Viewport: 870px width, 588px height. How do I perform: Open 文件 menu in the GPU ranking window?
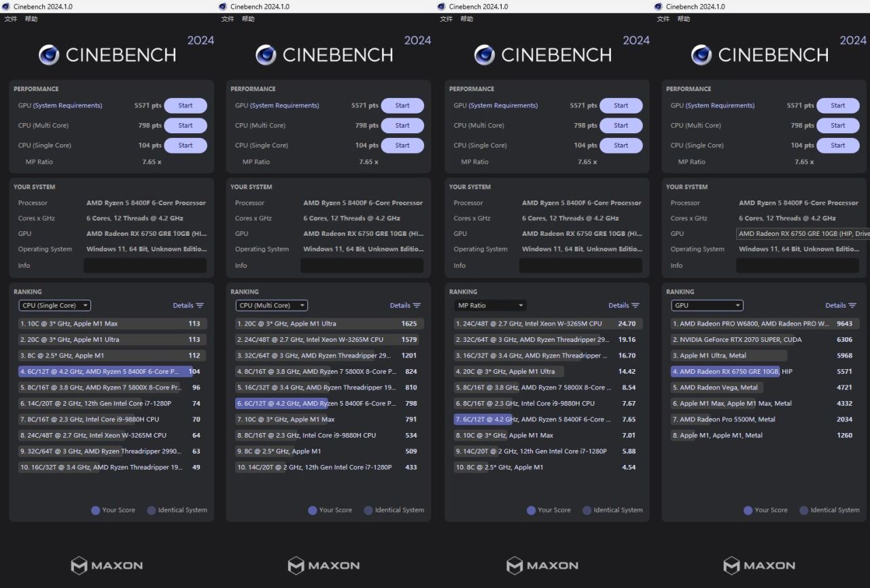[x=663, y=19]
